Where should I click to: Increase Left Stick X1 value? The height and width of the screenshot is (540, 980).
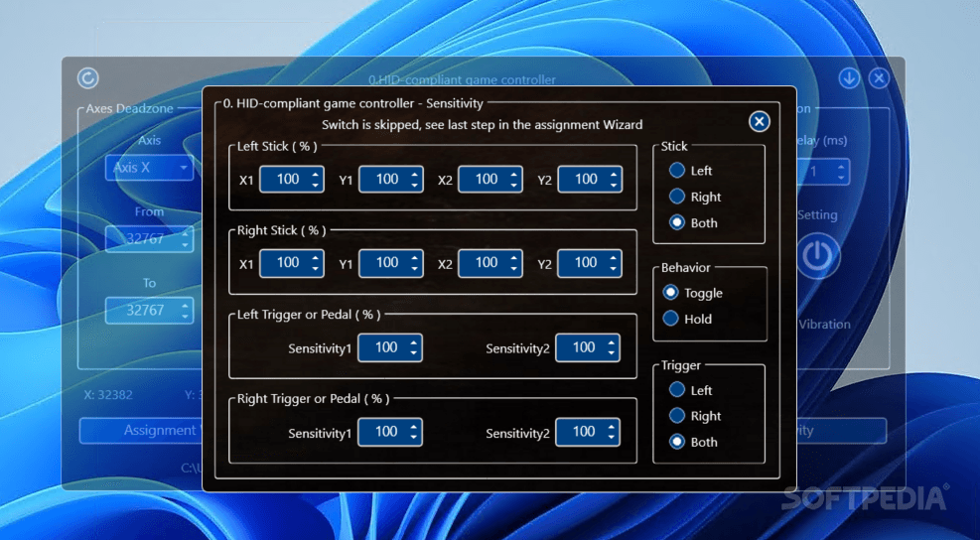(316, 174)
